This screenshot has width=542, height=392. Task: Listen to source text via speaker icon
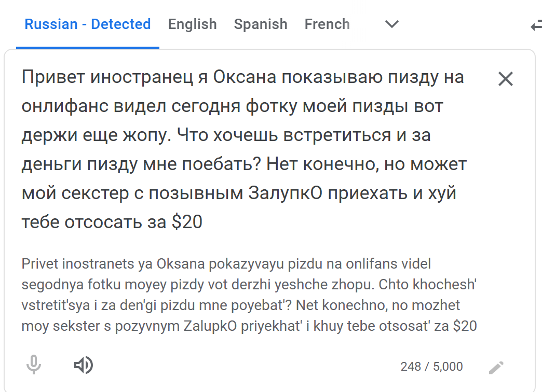(83, 366)
